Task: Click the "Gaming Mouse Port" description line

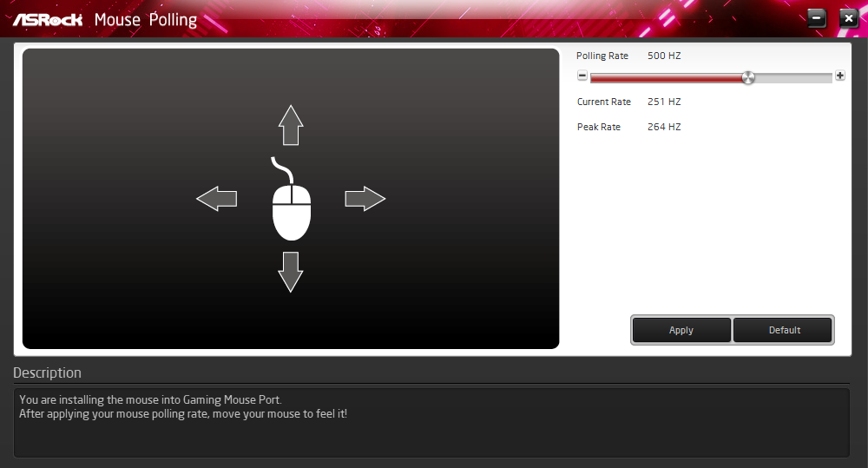Action: tap(150, 399)
